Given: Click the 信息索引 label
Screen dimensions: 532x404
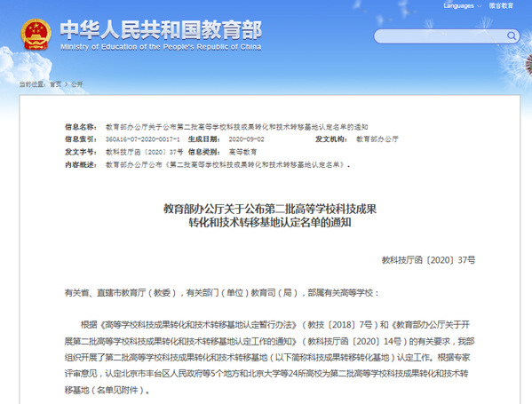Looking at the screenshot, I should pos(81,139).
